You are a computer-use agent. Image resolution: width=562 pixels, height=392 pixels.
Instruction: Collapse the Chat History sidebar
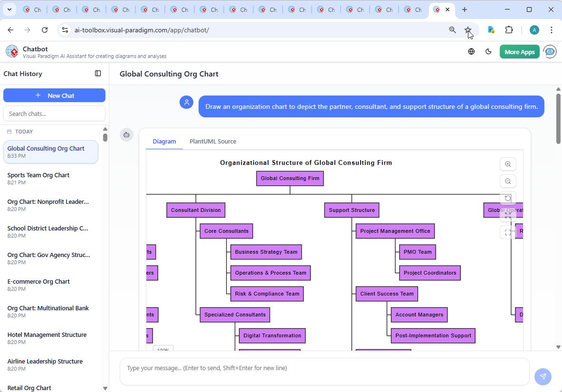[x=98, y=73]
